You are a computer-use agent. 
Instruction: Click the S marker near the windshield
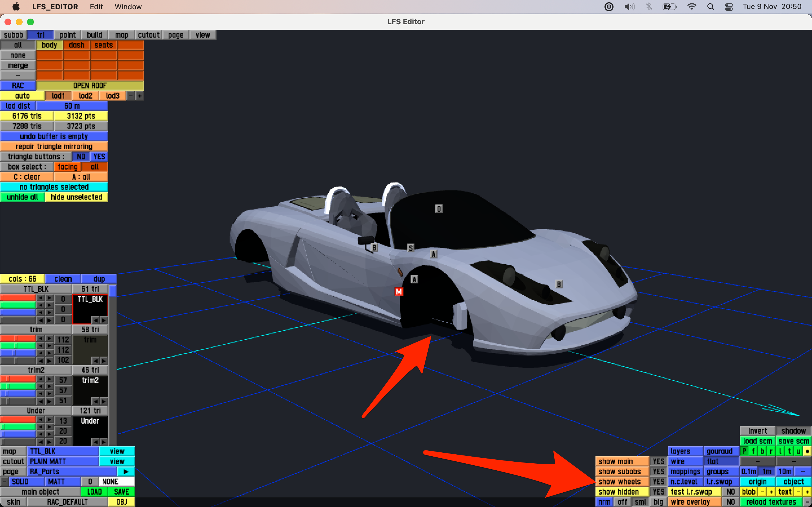pyautogui.click(x=410, y=248)
